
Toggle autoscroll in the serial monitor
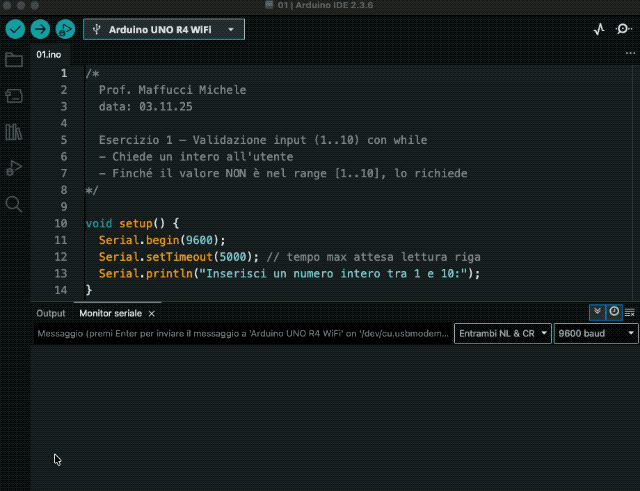[x=597, y=313]
